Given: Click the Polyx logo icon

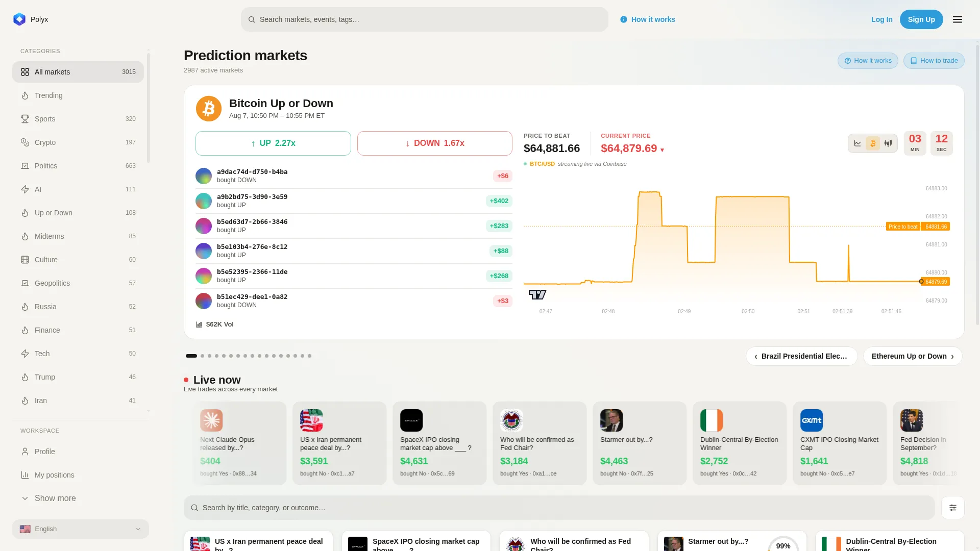Looking at the screenshot, I should coord(19,19).
